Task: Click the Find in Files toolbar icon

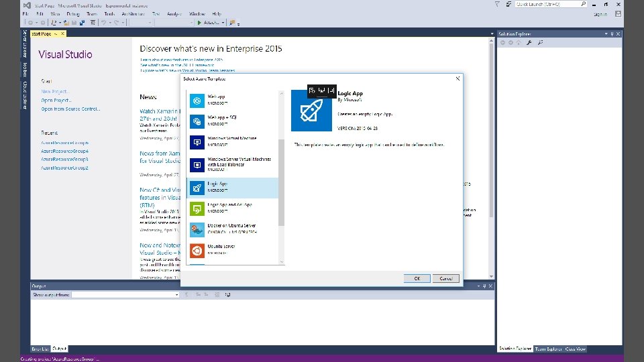Action: click(232, 23)
